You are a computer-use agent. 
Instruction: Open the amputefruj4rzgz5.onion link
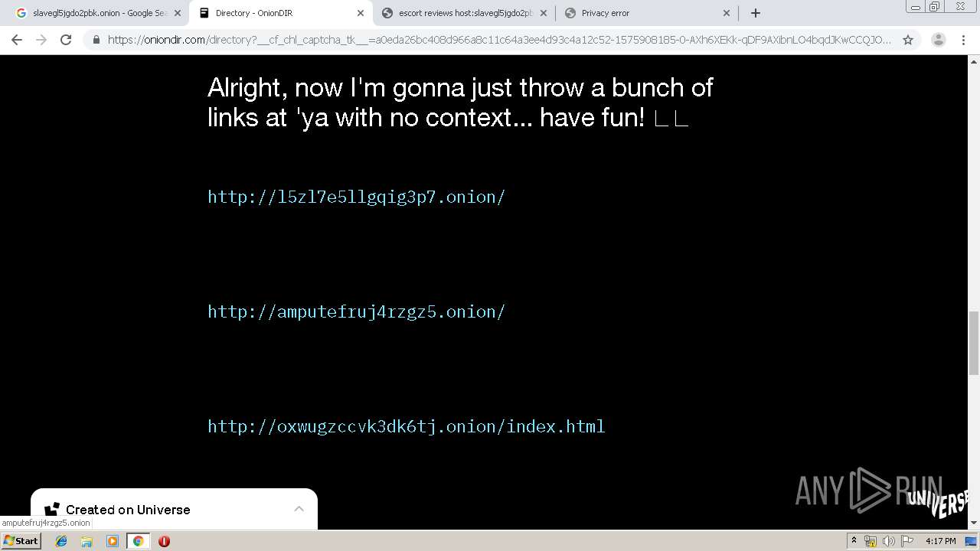point(357,311)
